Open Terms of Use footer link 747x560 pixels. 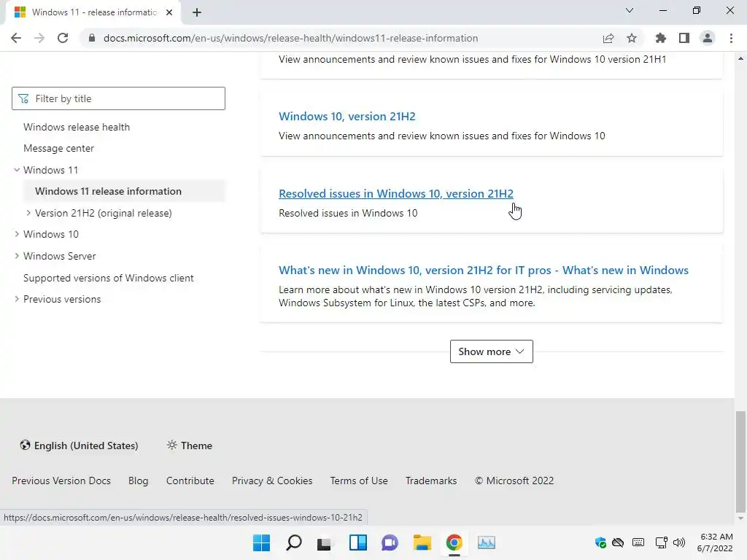(359, 481)
